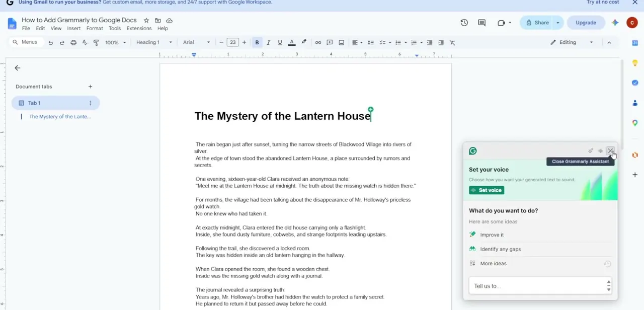Redo the last action
The height and width of the screenshot is (310, 644).
pyautogui.click(x=62, y=43)
